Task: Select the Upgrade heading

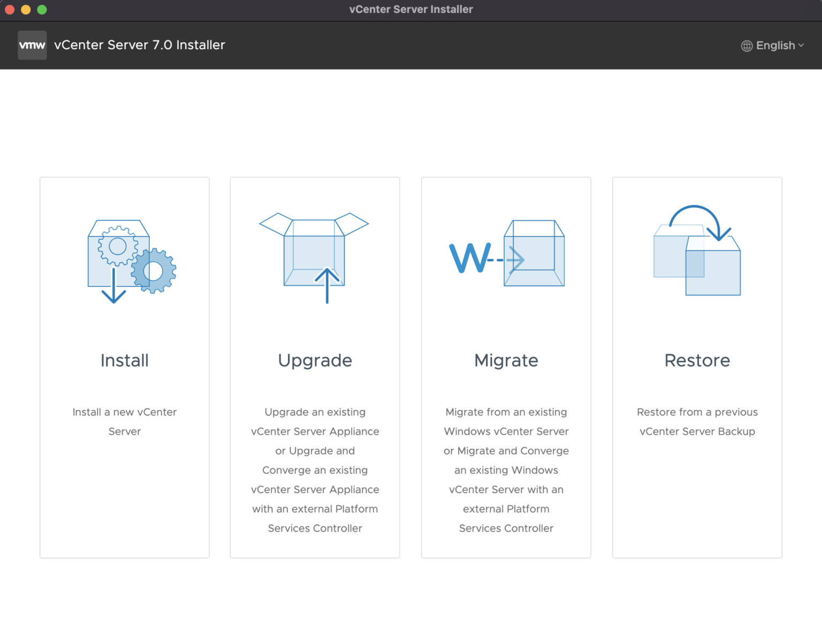Action: 315,360
